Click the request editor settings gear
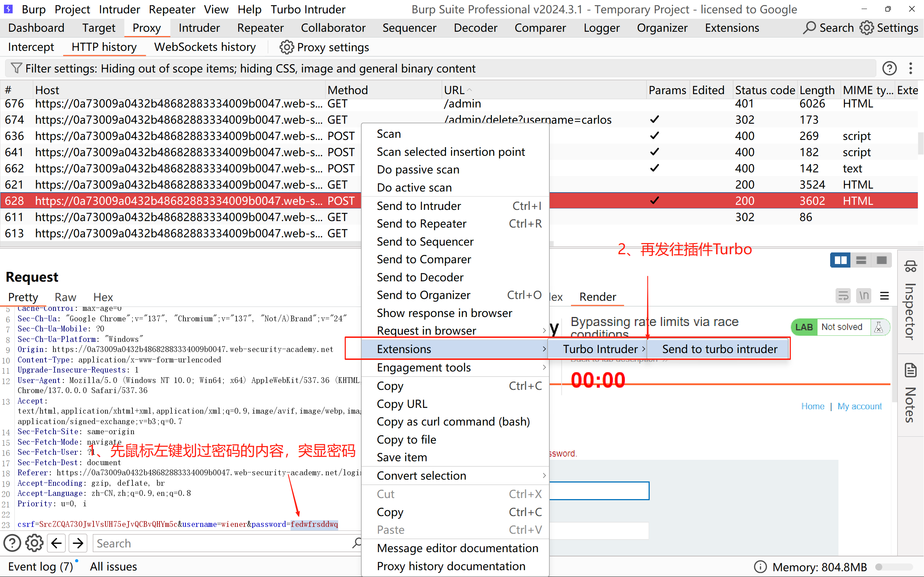 click(34, 543)
